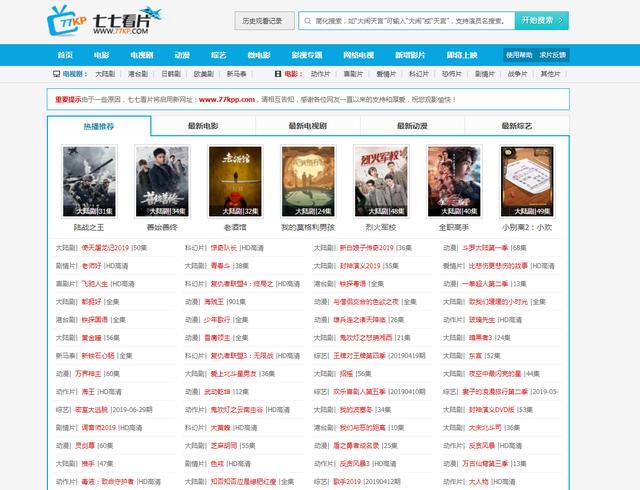This screenshot has width=640, height=490.
Task: Click the film strip icon beside 电影 category
Action: (278, 74)
